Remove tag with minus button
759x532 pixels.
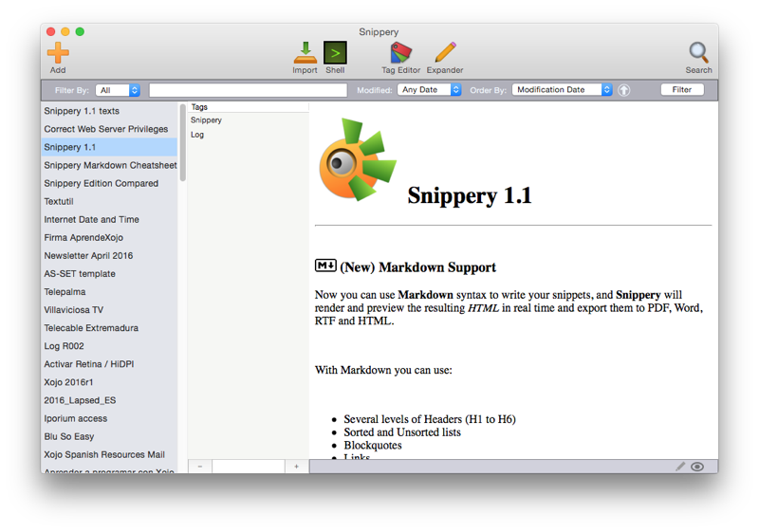[x=200, y=467]
